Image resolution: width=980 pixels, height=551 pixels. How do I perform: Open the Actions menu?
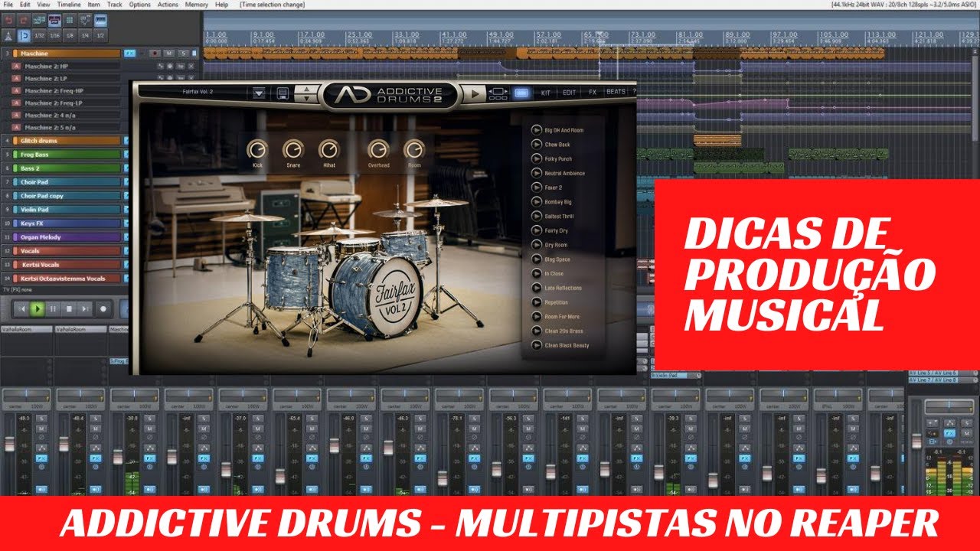pyautogui.click(x=168, y=5)
